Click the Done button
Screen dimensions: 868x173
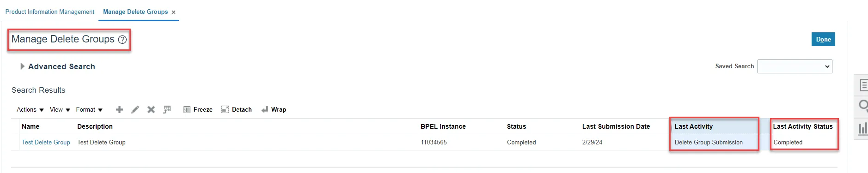pos(823,39)
